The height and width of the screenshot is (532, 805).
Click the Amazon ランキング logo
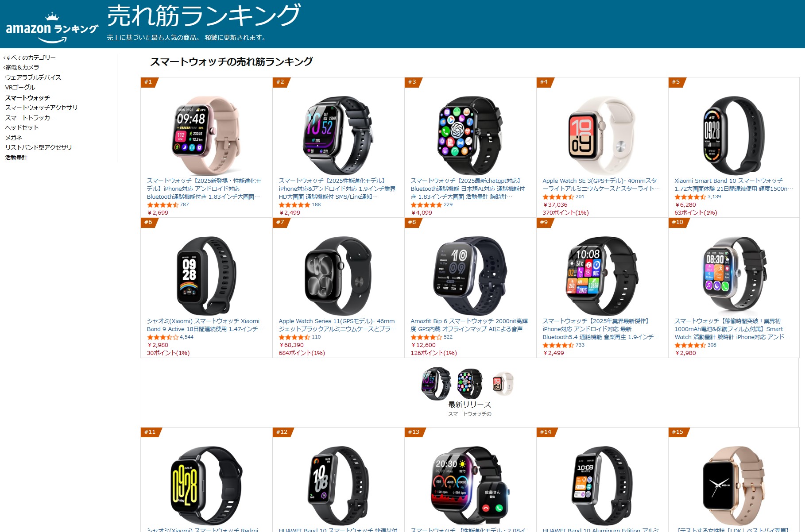52,27
